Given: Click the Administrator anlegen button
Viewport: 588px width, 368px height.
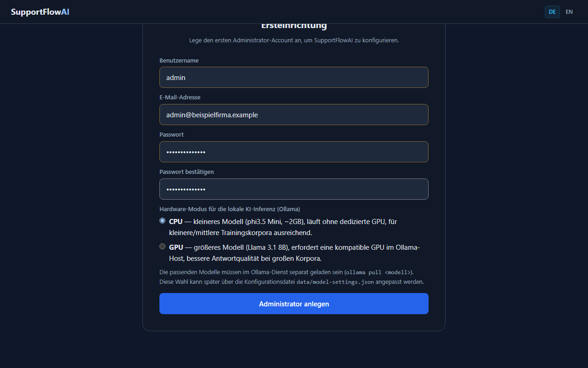Looking at the screenshot, I should point(294,304).
